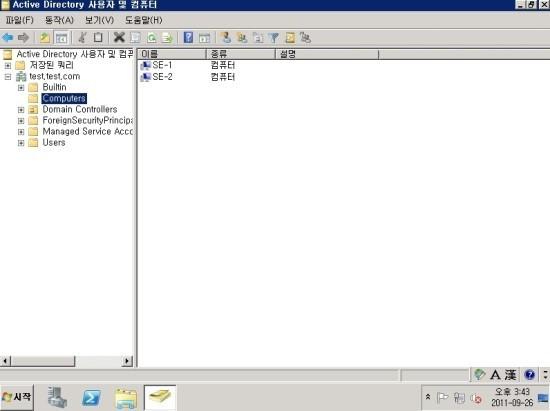
Task: Click the IME 漢 Hanja conversion button
Action: tap(511, 375)
